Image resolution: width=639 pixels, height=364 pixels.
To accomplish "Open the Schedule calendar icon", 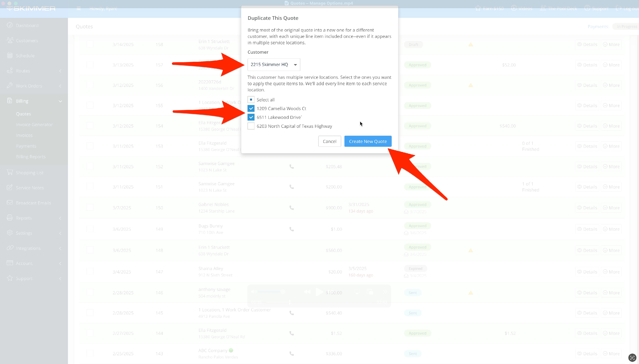I will tap(10, 55).
